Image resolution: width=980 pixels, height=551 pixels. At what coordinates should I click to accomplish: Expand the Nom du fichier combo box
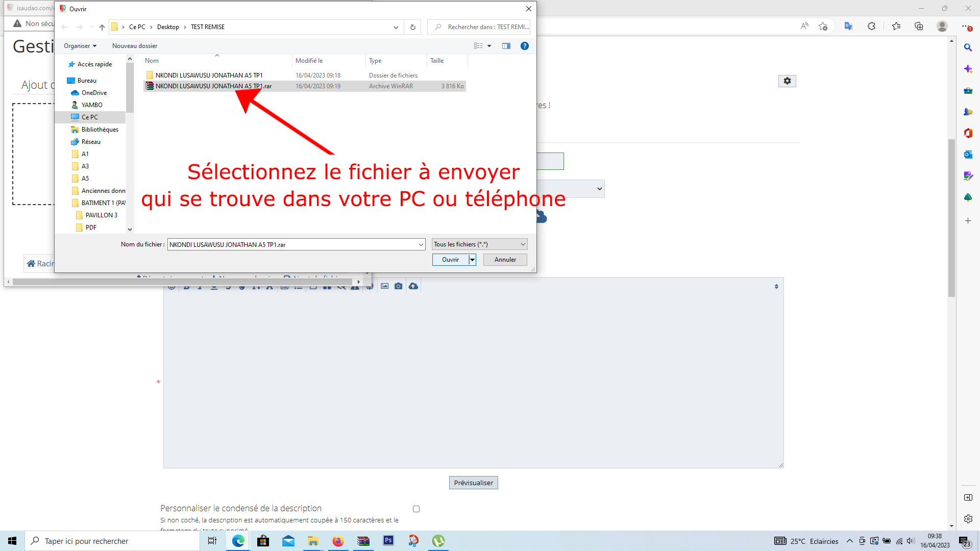pyautogui.click(x=421, y=245)
